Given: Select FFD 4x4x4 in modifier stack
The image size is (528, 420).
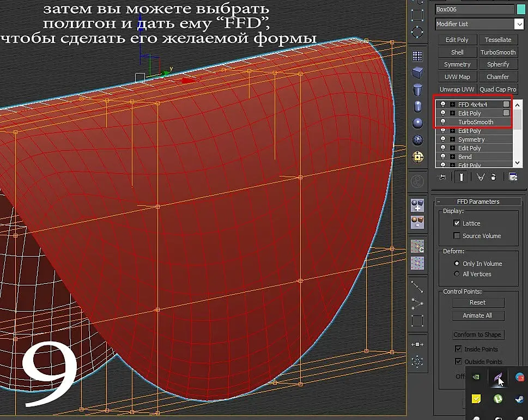Looking at the screenshot, I should 473,105.
